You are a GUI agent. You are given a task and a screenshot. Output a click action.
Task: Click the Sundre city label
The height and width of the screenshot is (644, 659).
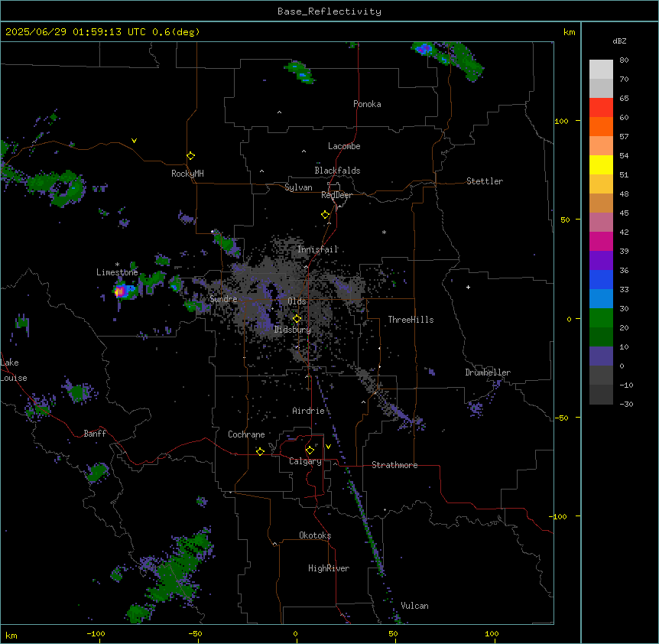tap(223, 299)
